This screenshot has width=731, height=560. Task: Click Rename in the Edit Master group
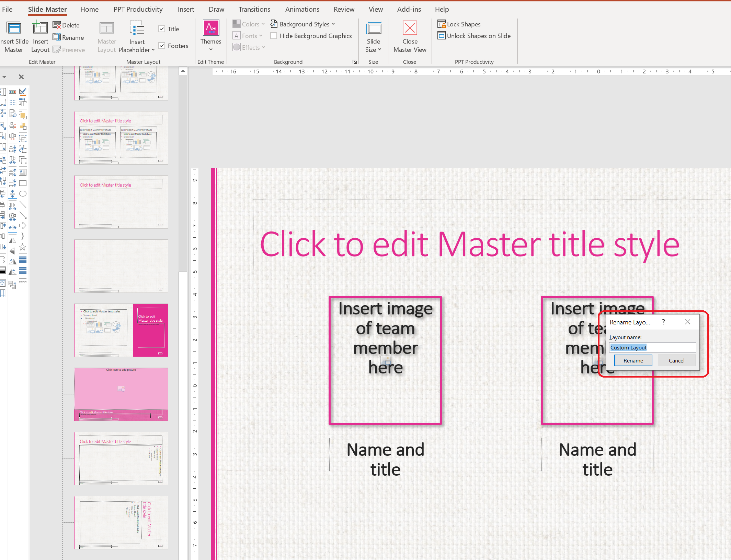[x=69, y=37]
